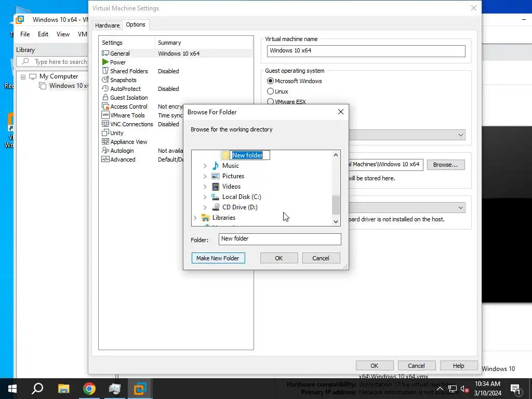Select the Advanced settings icon
Viewport: 532px width, 399px height.
(x=105, y=159)
